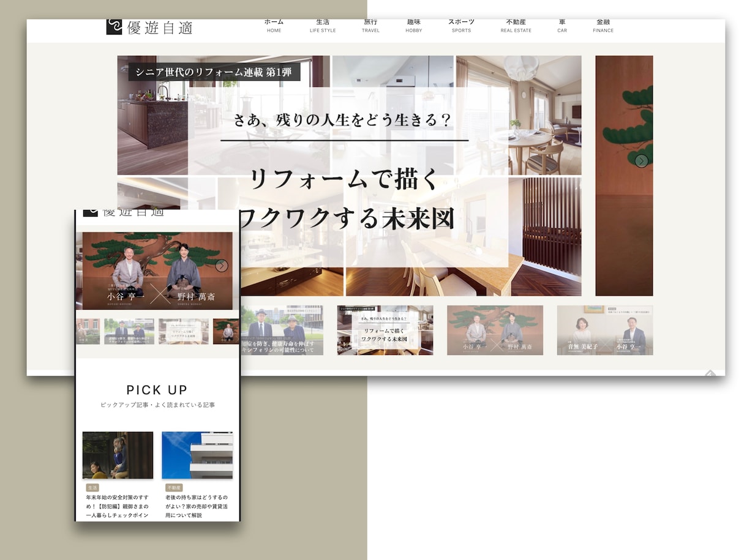The width and height of the screenshot is (747, 560).
Task: Click mobile hero image of 小谷 亨一 and 野村 萬斎
Action: [x=157, y=271]
